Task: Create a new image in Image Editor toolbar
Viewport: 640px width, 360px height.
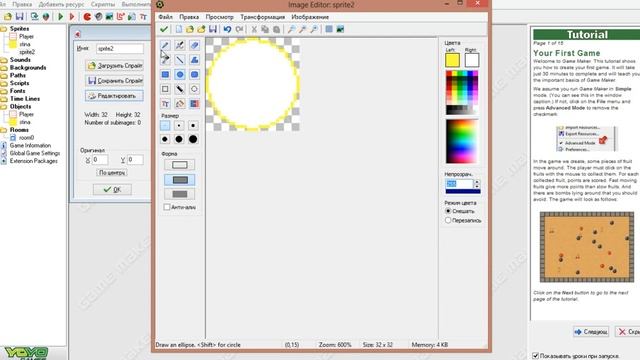Action: pos(179,29)
